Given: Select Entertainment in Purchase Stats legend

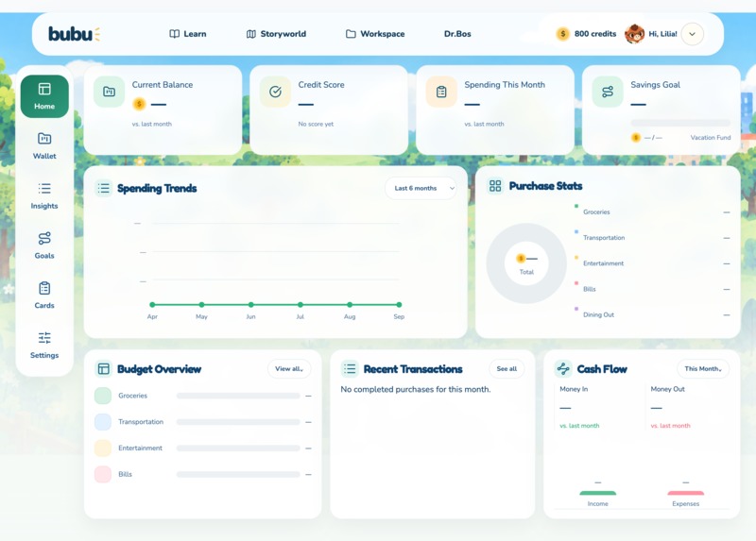Looking at the screenshot, I should 603,263.
